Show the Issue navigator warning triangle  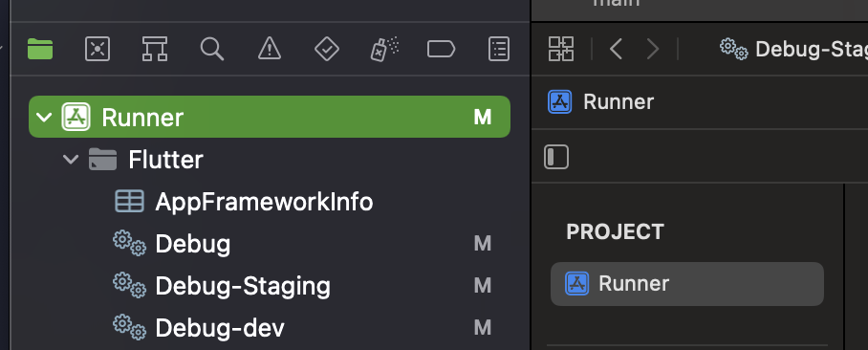tap(270, 50)
